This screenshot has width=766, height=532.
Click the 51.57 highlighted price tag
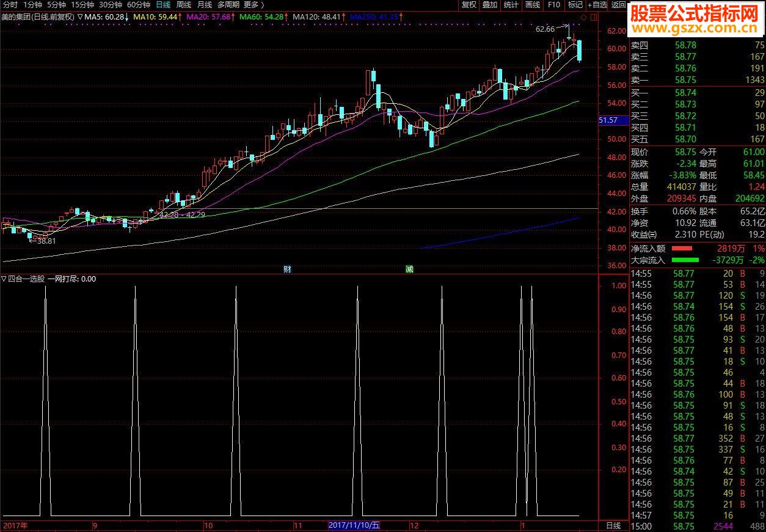coord(613,121)
